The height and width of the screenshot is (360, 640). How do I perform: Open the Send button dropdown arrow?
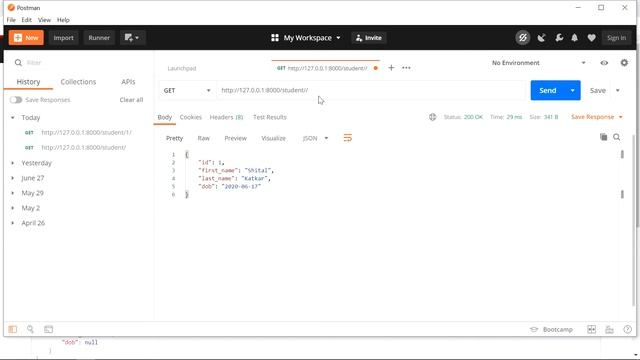[572, 90]
